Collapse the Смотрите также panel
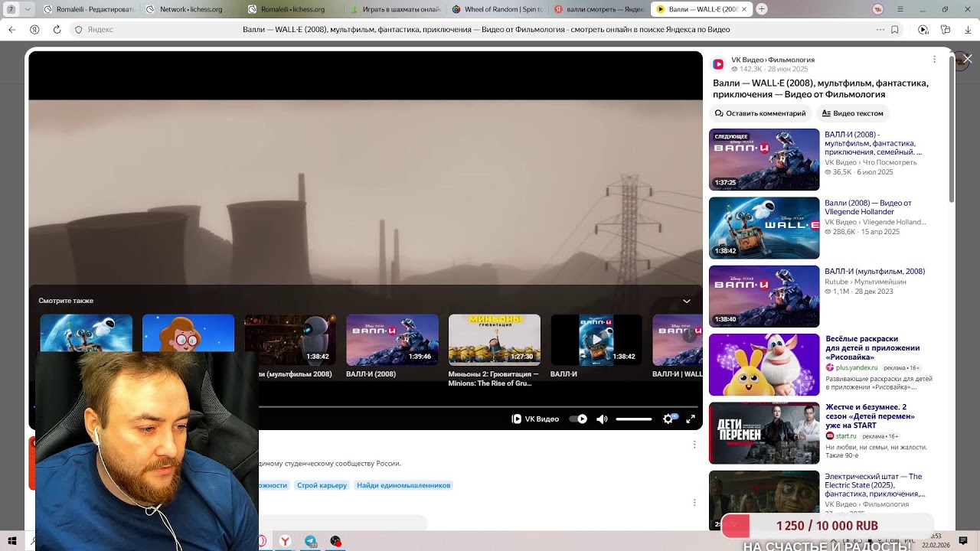 click(x=687, y=301)
